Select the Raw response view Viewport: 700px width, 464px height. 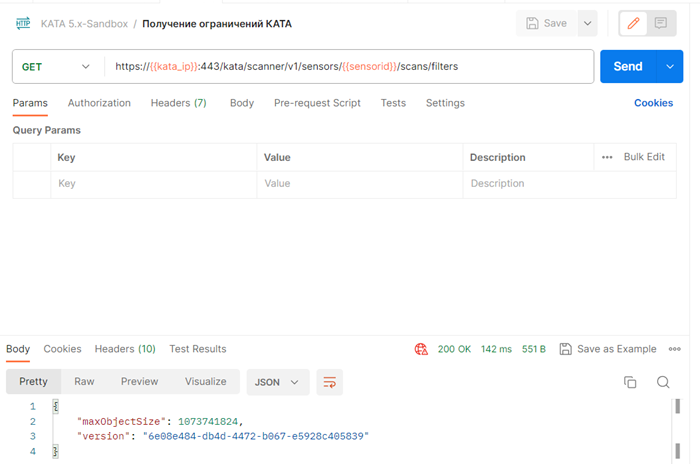(x=84, y=382)
